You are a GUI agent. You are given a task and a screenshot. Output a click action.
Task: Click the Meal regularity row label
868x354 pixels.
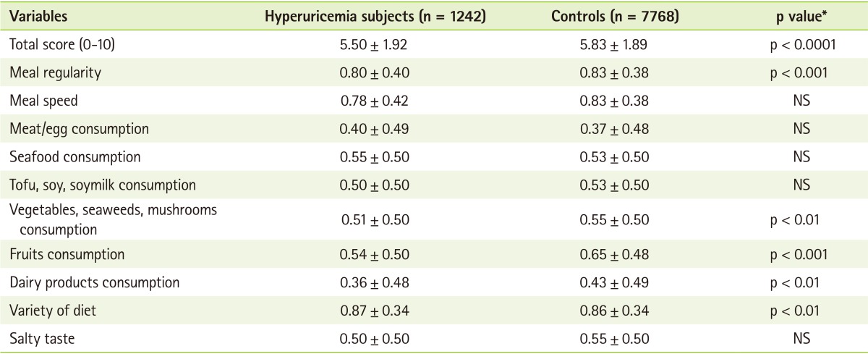[55, 72]
